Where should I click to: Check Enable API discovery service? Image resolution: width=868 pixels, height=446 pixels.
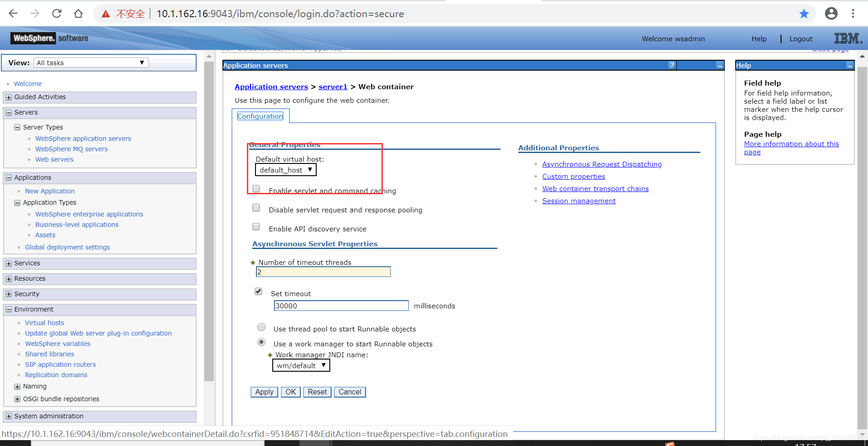click(256, 227)
